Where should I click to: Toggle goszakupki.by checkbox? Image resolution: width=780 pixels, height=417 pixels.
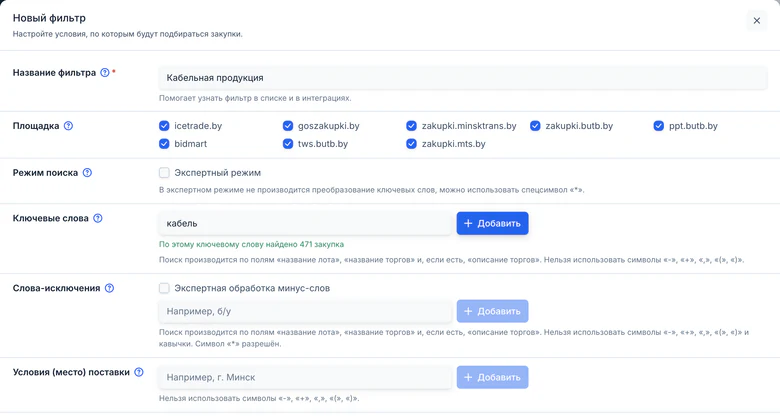[x=288, y=126]
